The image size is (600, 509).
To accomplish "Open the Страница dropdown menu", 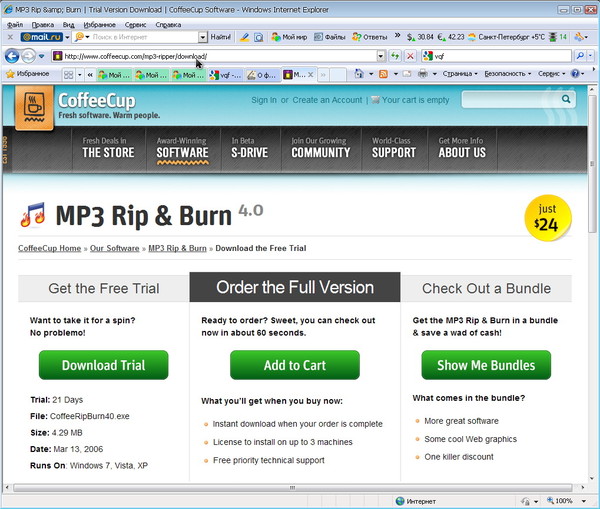I will point(460,73).
